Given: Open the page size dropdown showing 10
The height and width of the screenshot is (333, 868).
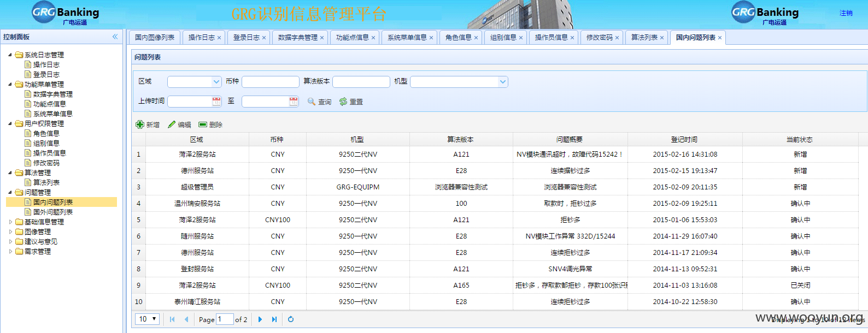Looking at the screenshot, I should click(147, 319).
